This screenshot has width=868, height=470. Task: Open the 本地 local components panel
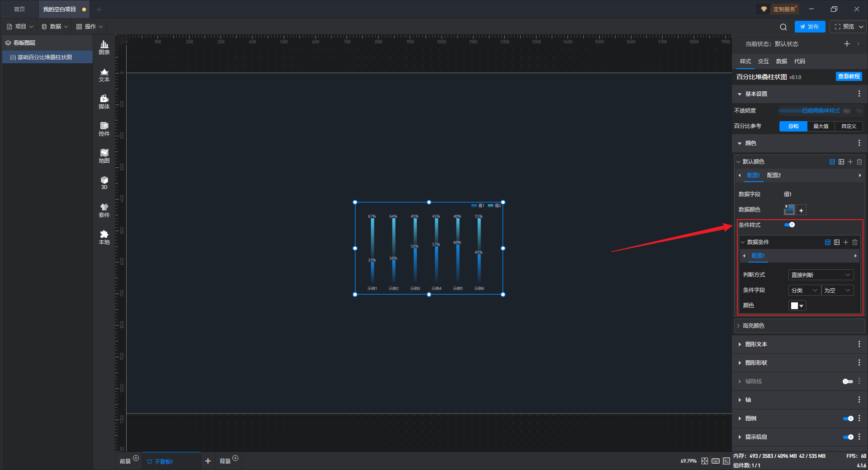(104, 238)
